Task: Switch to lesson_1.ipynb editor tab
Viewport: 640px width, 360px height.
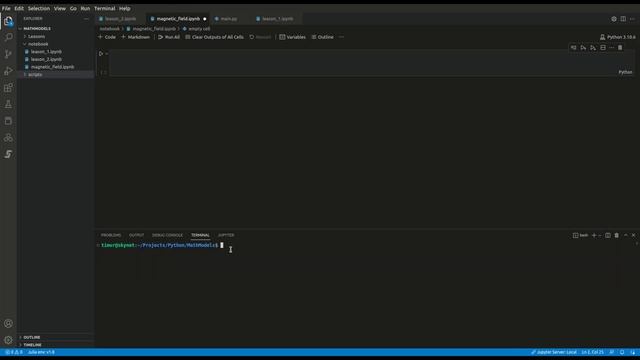Action: pyautogui.click(x=277, y=19)
